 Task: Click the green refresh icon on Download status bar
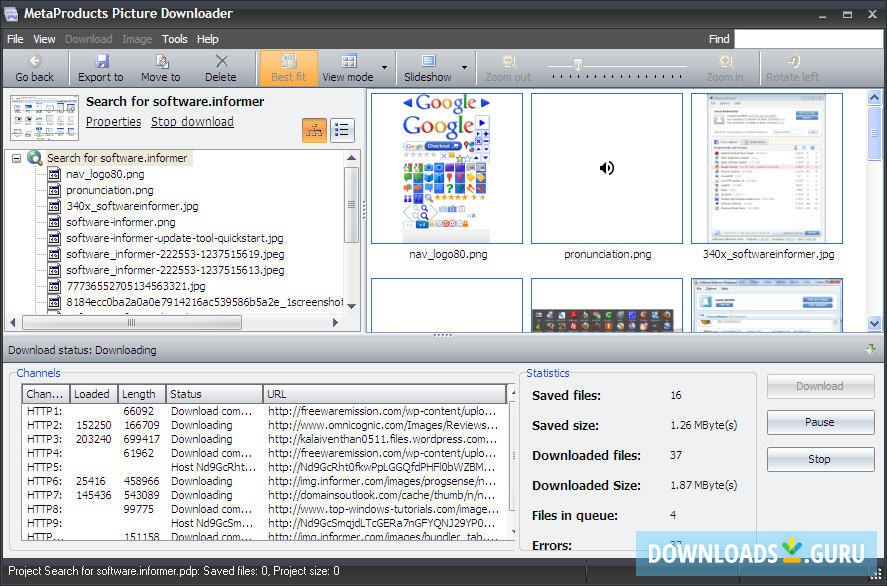pyautogui.click(x=870, y=348)
